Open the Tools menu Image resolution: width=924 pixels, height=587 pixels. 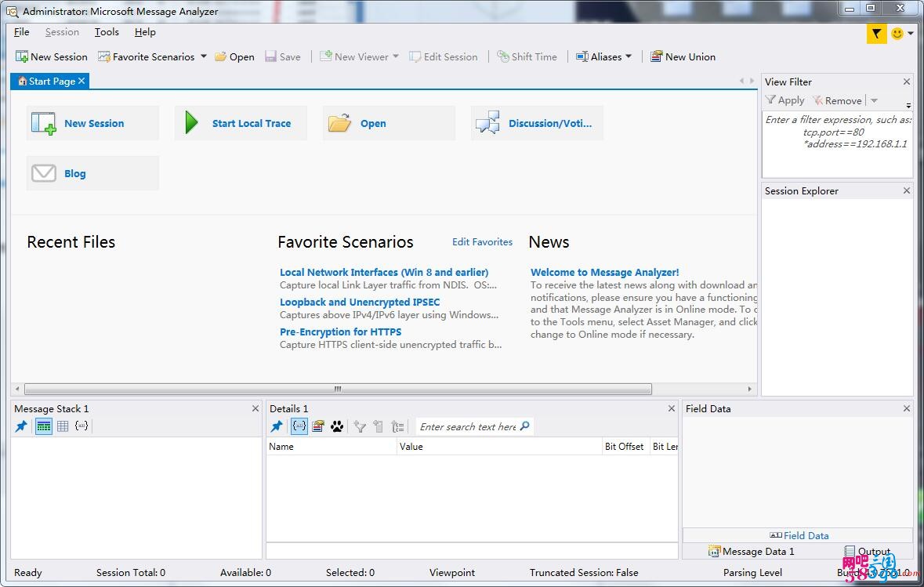tap(107, 32)
